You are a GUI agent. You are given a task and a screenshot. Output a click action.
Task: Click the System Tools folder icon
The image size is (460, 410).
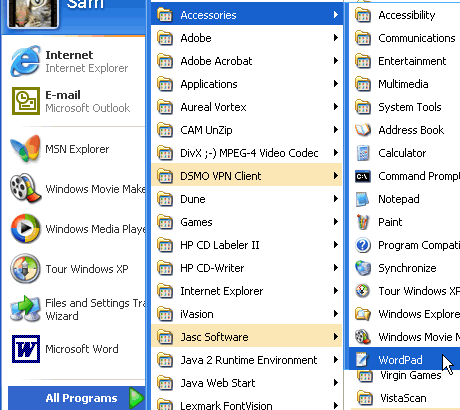click(363, 107)
